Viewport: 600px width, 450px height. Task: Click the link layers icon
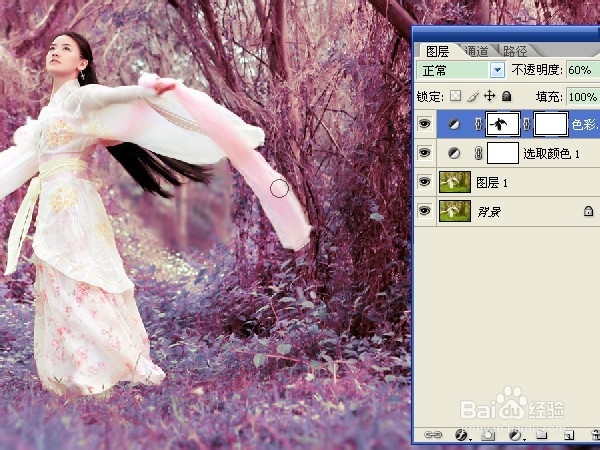click(433, 435)
